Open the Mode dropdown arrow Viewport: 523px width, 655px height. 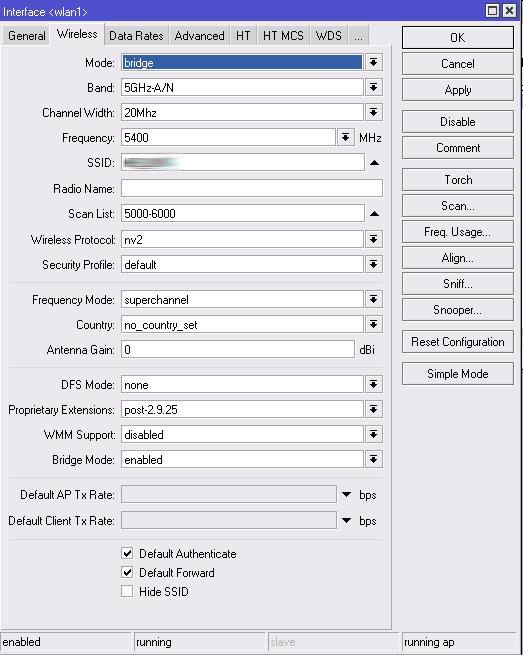point(373,63)
